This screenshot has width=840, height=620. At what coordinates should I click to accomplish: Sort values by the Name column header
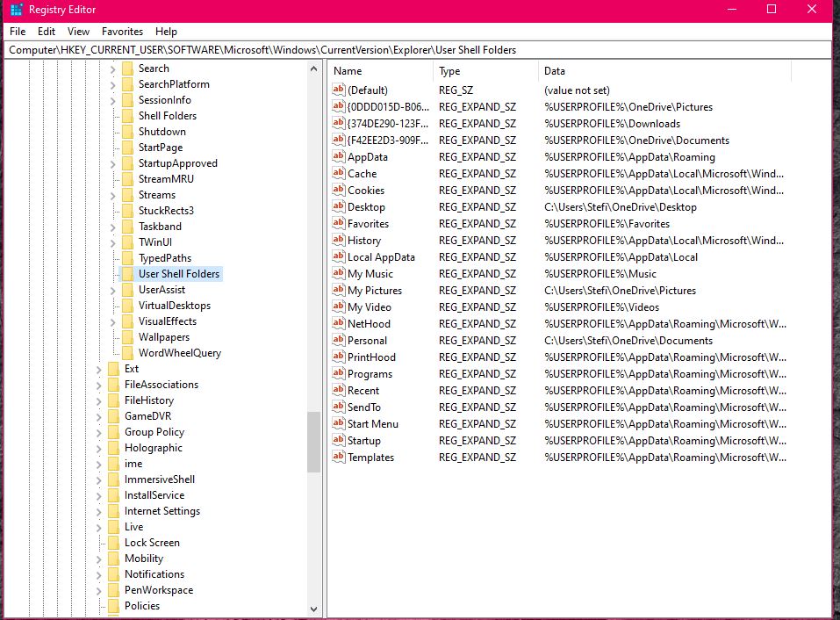point(380,71)
